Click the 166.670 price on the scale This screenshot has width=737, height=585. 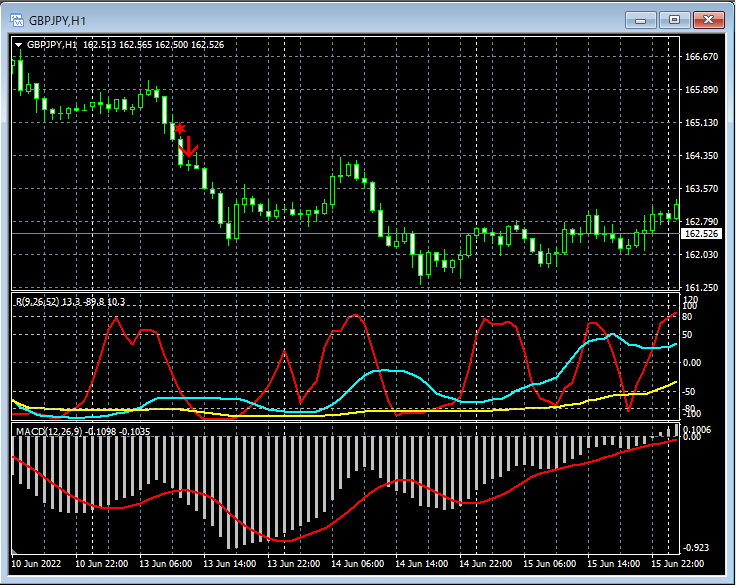(701, 57)
